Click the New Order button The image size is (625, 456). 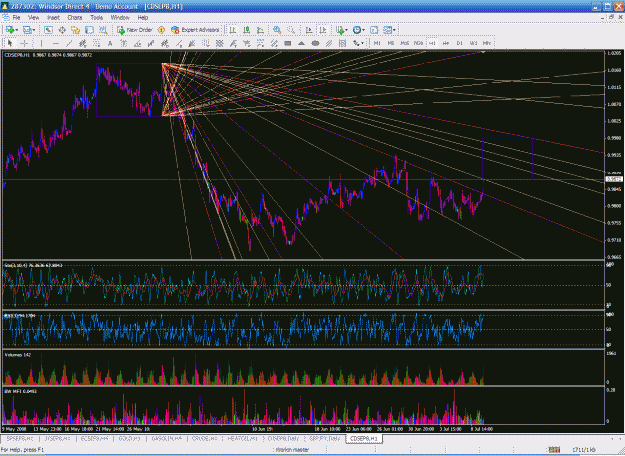pyautogui.click(x=135, y=30)
